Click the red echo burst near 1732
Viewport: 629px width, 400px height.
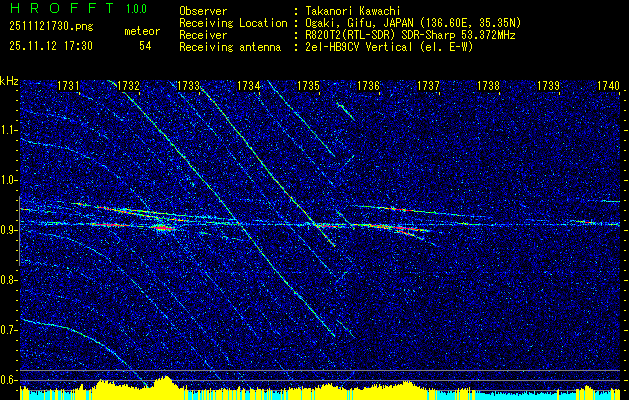click(162, 228)
